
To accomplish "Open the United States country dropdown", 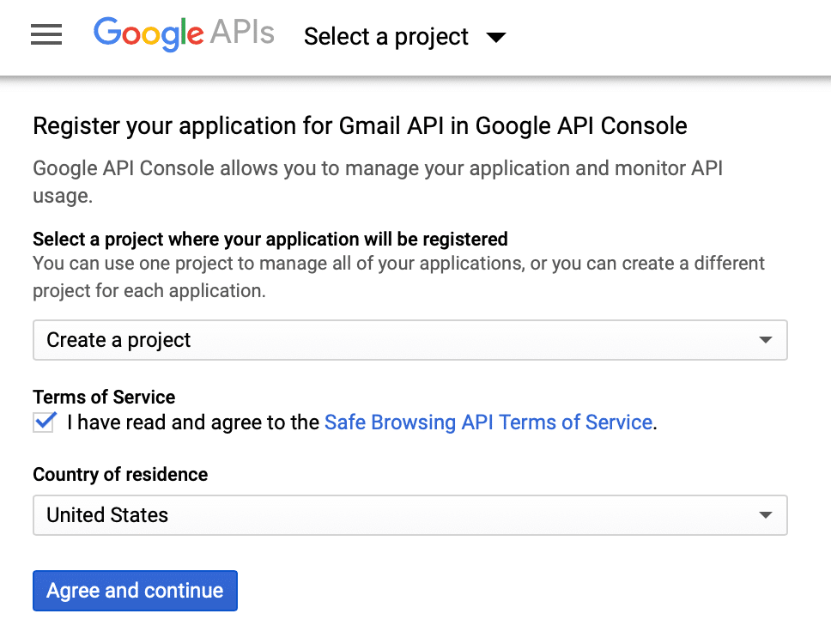I will click(x=409, y=515).
